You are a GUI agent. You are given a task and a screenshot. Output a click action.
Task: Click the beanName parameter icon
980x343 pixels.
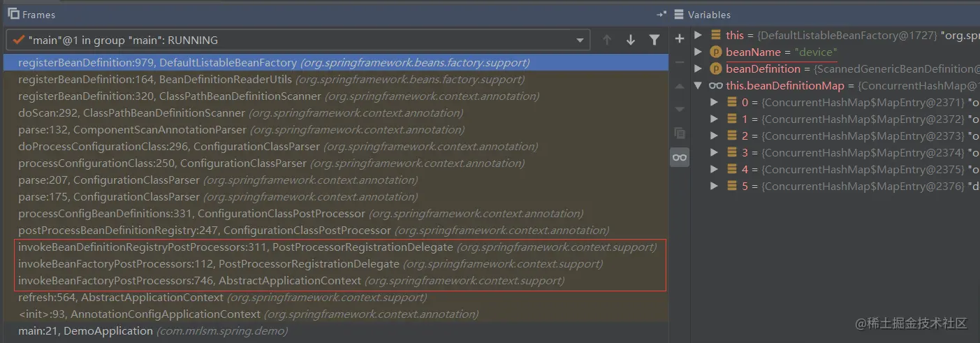point(716,52)
